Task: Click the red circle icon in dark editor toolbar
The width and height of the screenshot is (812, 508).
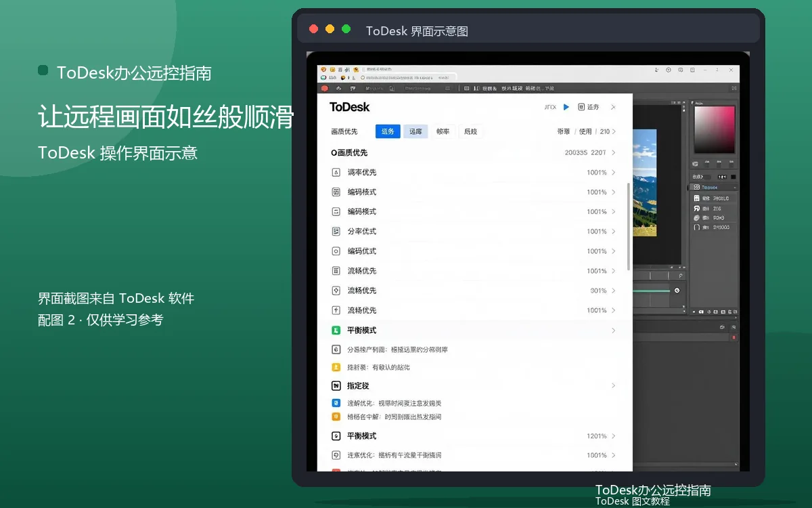Action: tap(324, 88)
